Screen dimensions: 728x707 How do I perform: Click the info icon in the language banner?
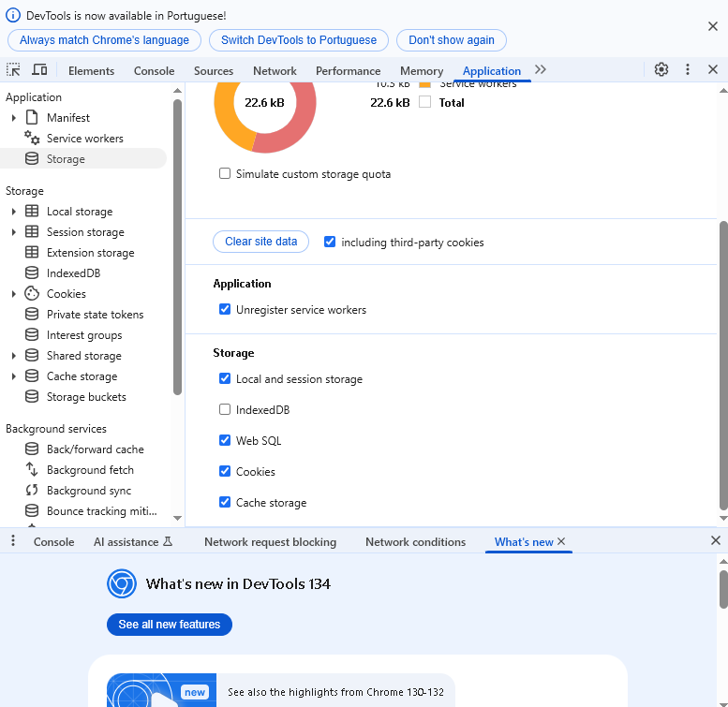pos(13,15)
